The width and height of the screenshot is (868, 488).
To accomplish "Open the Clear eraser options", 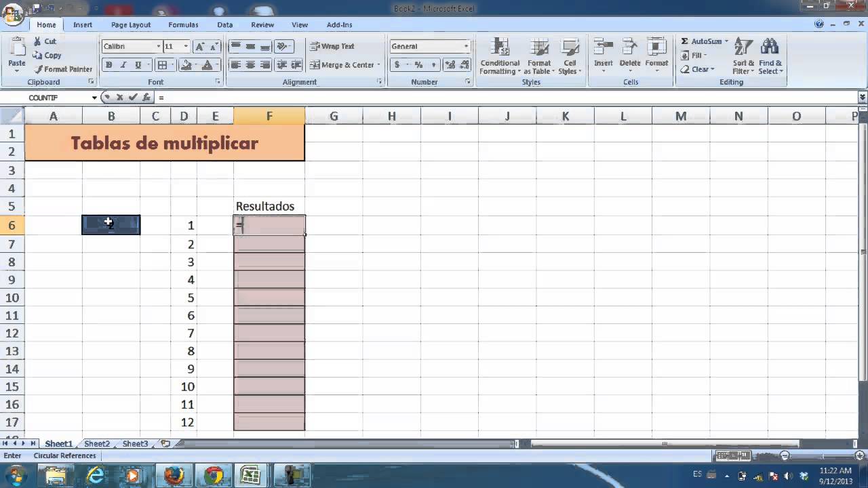I will 697,69.
